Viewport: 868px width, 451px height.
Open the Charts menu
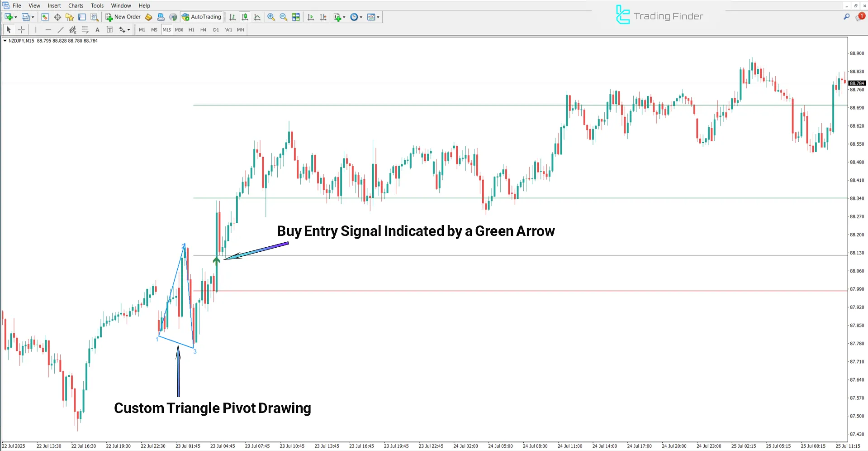click(x=76, y=5)
